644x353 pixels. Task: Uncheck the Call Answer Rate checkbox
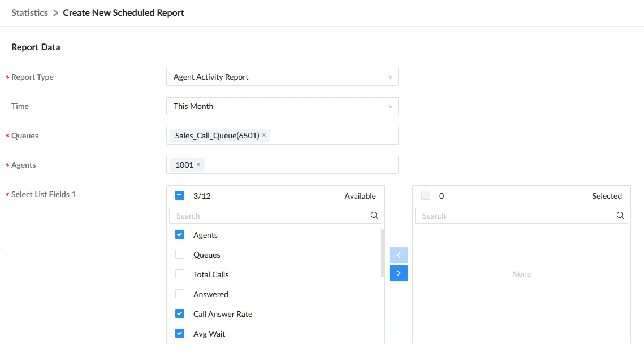point(179,313)
